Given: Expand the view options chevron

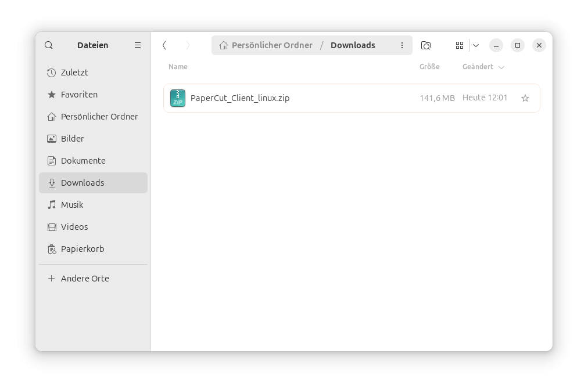Looking at the screenshot, I should (x=476, y=45).
